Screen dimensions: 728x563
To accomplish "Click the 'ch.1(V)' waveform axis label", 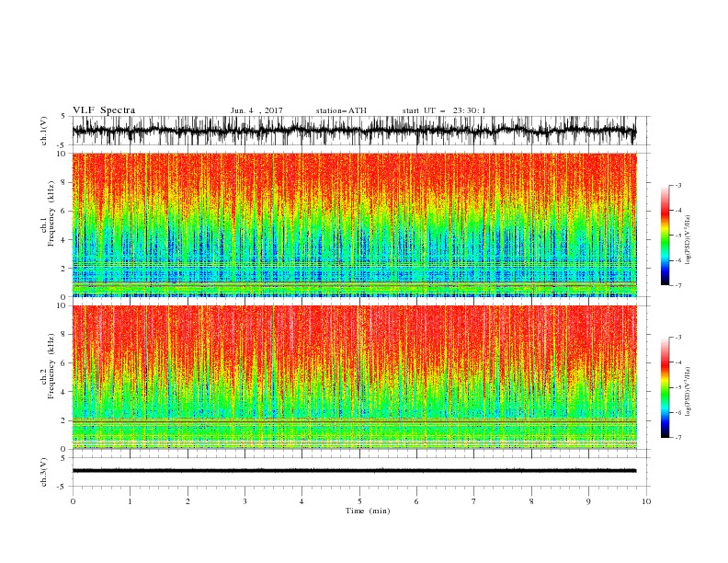I will pos(44,131).
